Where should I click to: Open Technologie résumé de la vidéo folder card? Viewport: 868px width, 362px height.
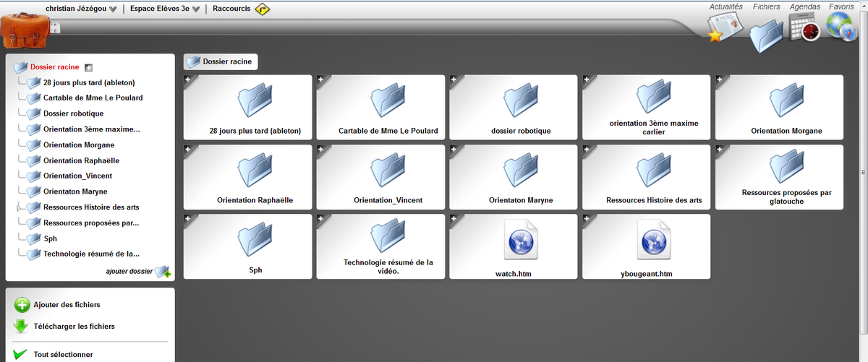[x=380, y=246]
